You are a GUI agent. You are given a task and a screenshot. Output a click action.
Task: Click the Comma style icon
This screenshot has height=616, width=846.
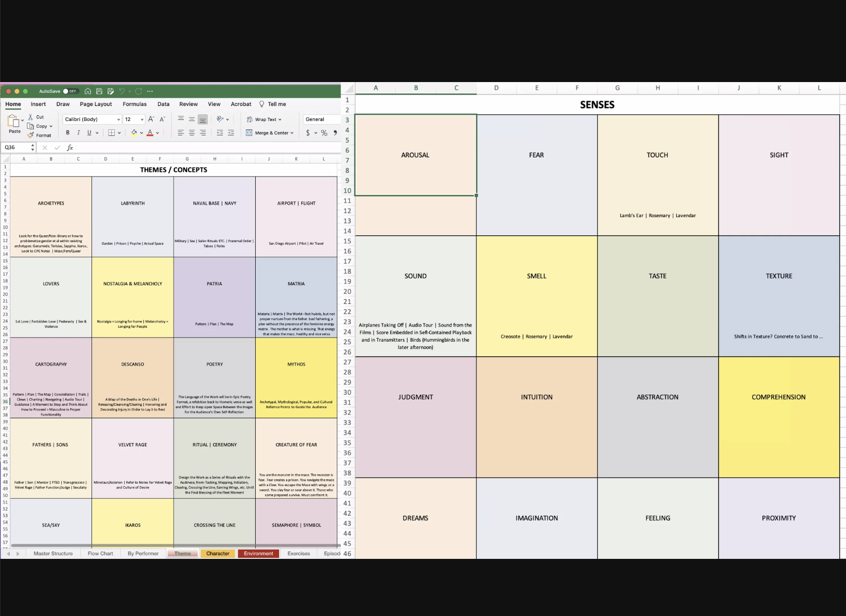tap(335, 133)
